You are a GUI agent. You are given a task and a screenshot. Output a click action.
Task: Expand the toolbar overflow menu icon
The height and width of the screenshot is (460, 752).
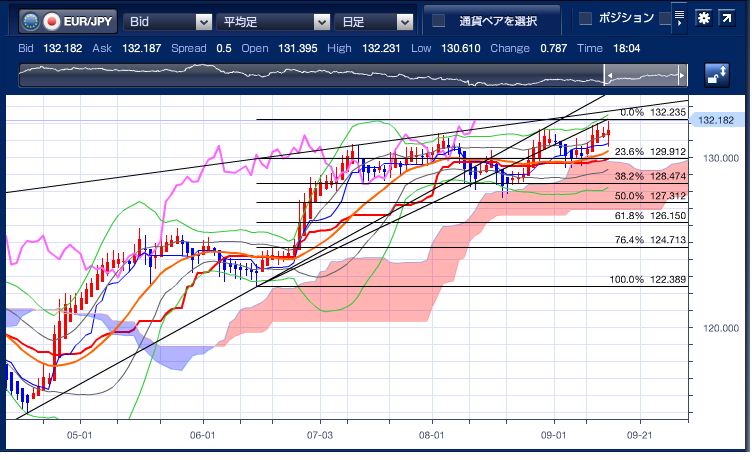pos(680,18)
